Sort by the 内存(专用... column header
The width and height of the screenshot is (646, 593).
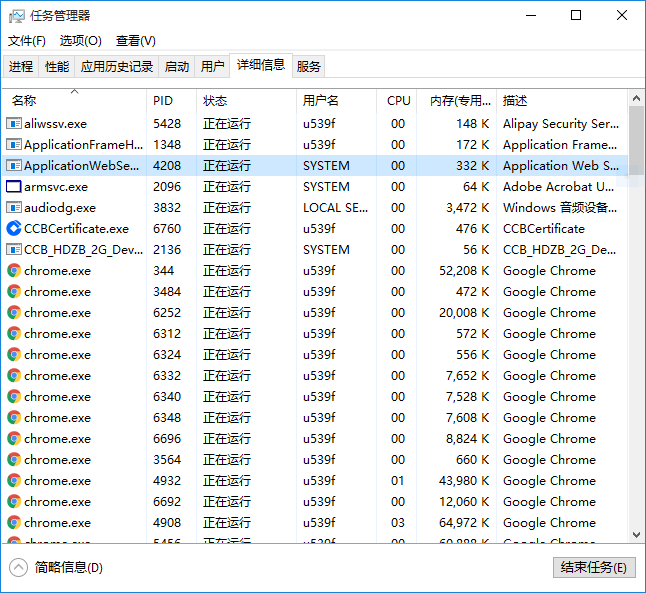(x=456, y=101)
